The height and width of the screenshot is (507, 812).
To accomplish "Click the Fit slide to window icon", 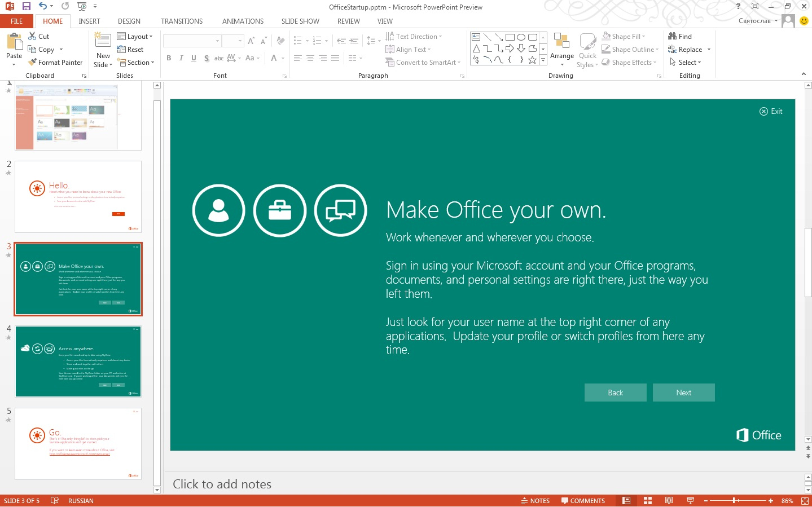I will (805, 501).
